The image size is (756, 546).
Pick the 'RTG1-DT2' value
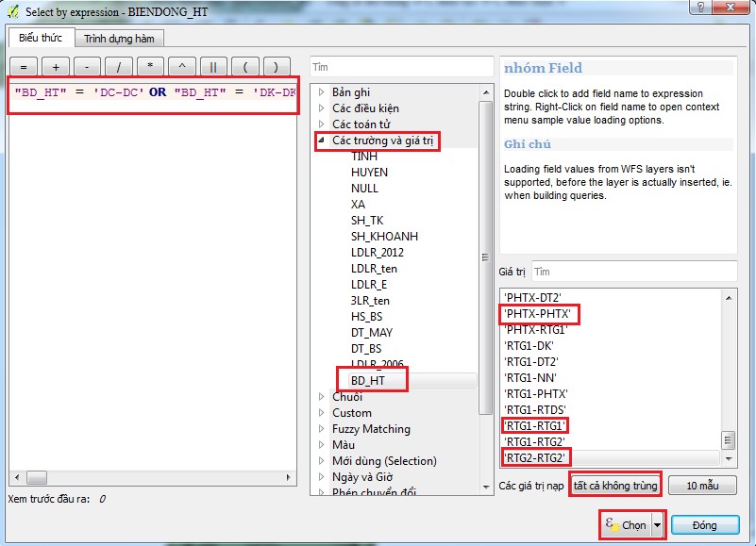530,361
